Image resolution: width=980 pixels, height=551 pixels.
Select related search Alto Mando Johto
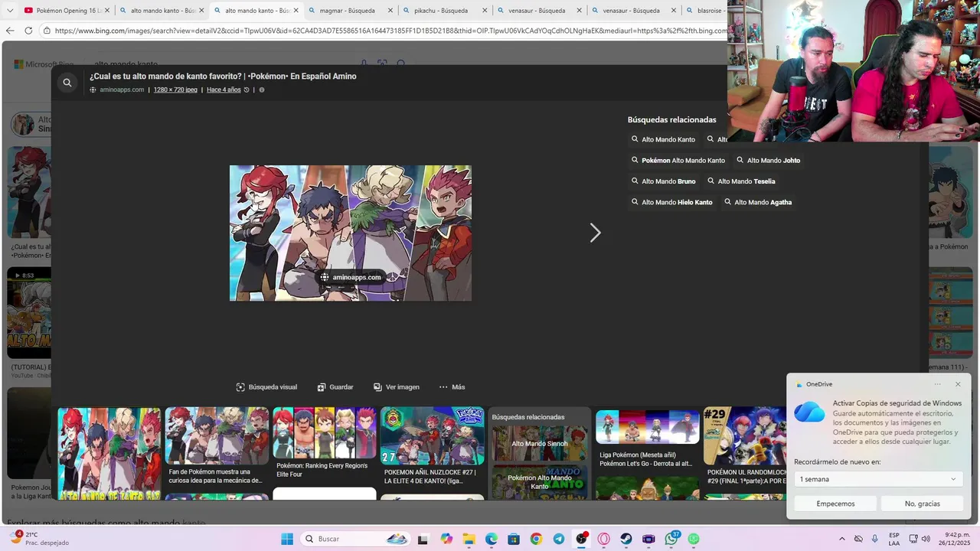click(x=769, y=161)
